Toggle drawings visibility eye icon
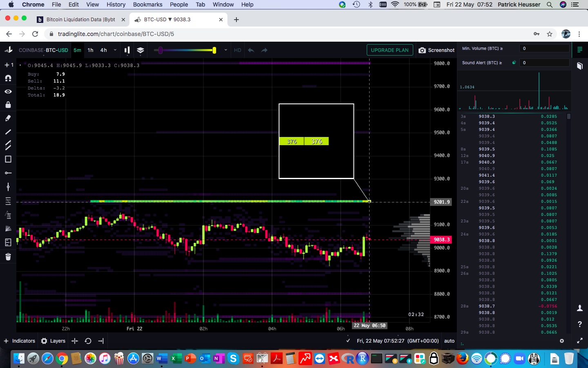The height and width of the screenshot is (368, 588). tap(8, 92)
